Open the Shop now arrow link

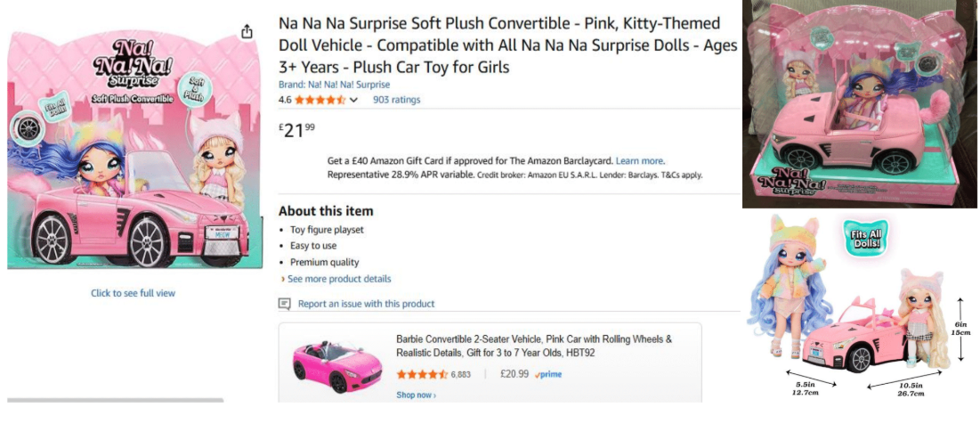point(416,395)
